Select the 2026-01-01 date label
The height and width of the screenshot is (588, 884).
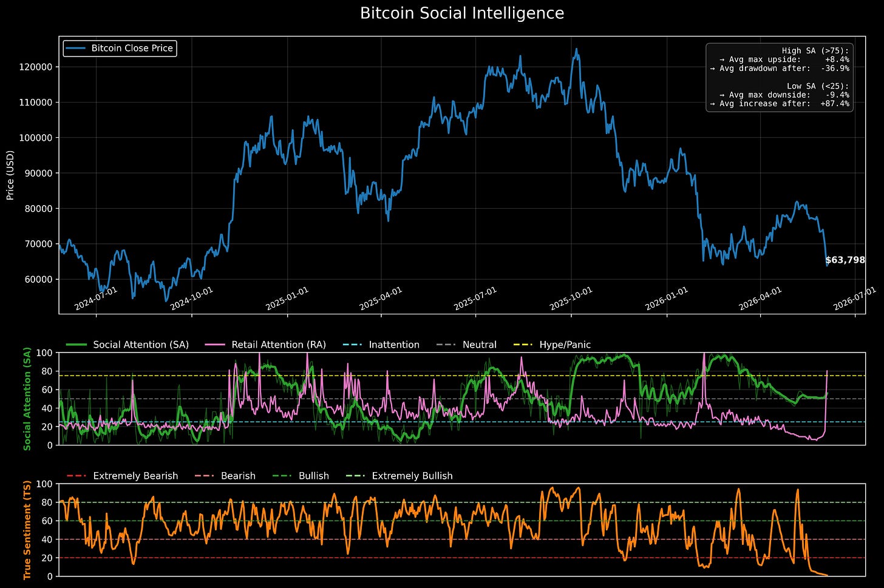[667, 299]
